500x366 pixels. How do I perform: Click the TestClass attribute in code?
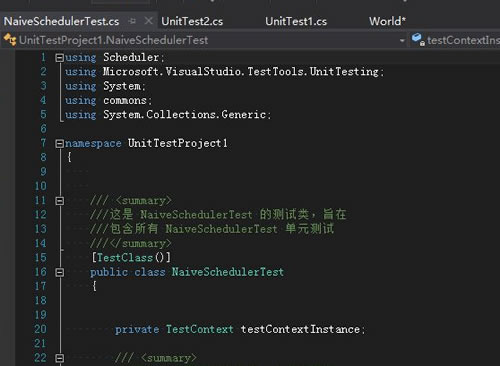pyautogui.click(x=125, y=258)
